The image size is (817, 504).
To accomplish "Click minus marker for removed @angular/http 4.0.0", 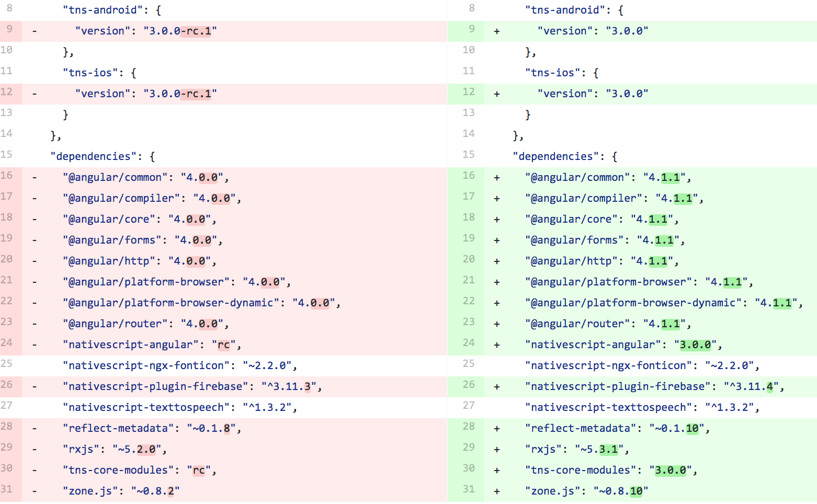I will [x=35, y=261].
